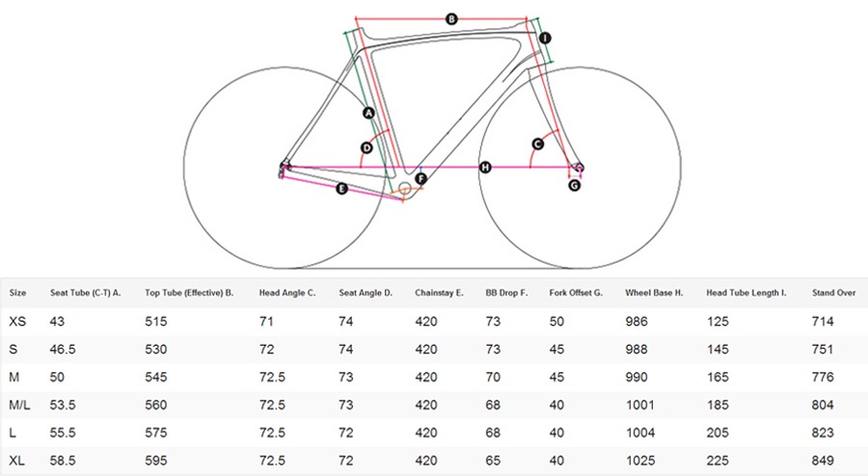Click the B top tube marker
Image resolution: width=868 pixels, height=476 pixels.
coord(451,19)
